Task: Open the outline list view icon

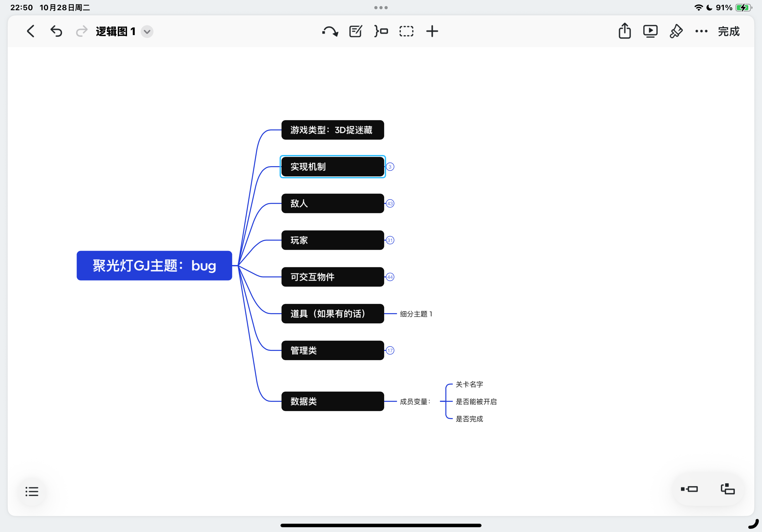Action: (32, 491)
